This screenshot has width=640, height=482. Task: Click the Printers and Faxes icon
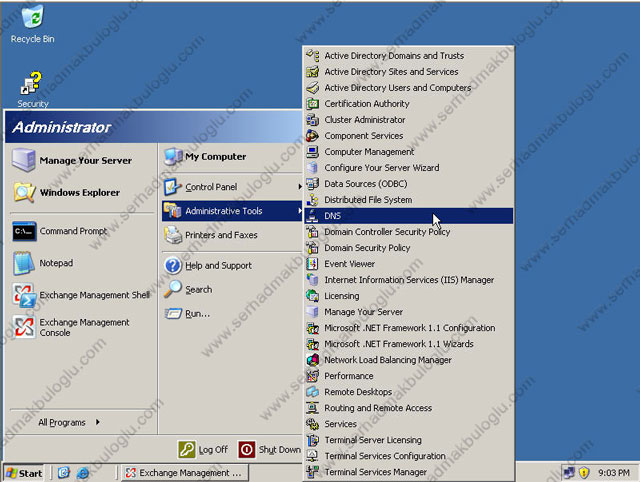coord(173,235)
